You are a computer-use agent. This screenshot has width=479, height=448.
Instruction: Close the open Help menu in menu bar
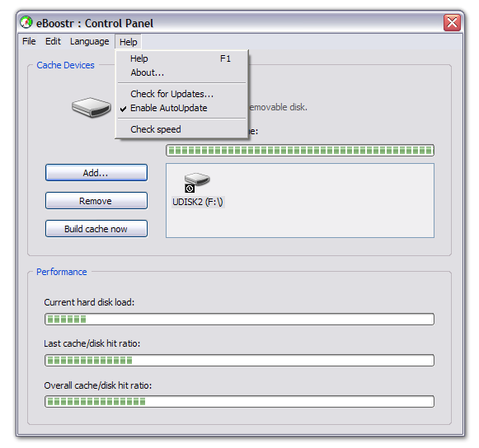129,42
